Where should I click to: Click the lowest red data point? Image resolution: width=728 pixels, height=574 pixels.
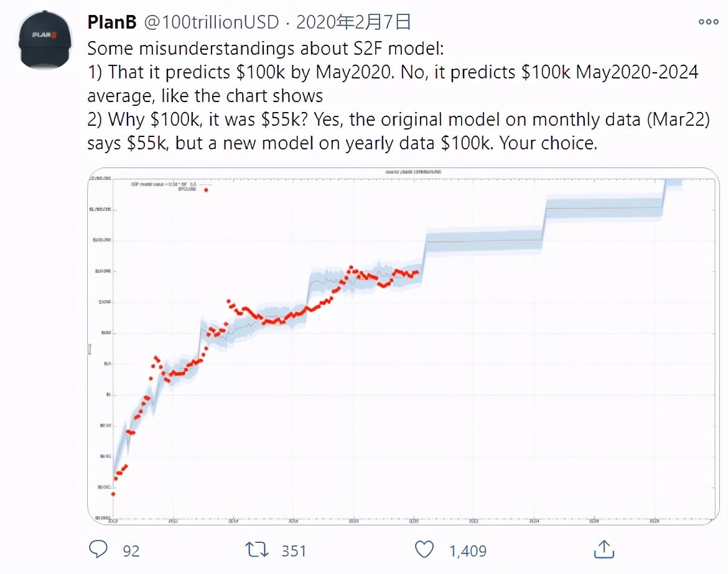tap(113, 494)
